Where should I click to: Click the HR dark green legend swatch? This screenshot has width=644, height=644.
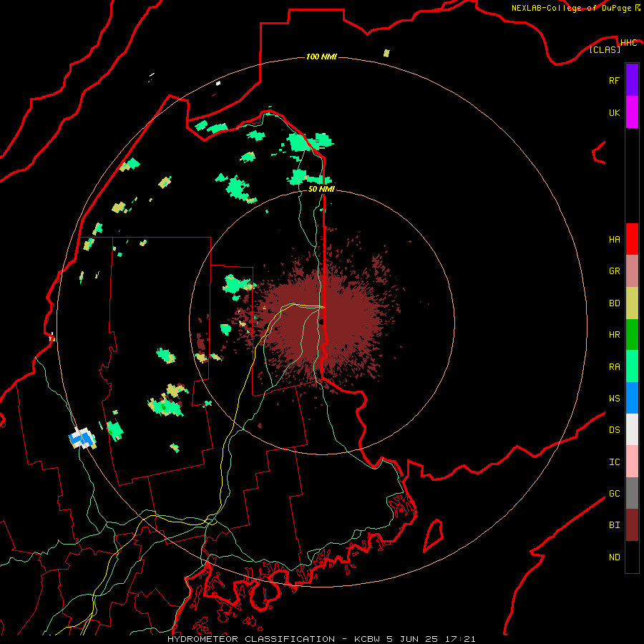(632, 335)
